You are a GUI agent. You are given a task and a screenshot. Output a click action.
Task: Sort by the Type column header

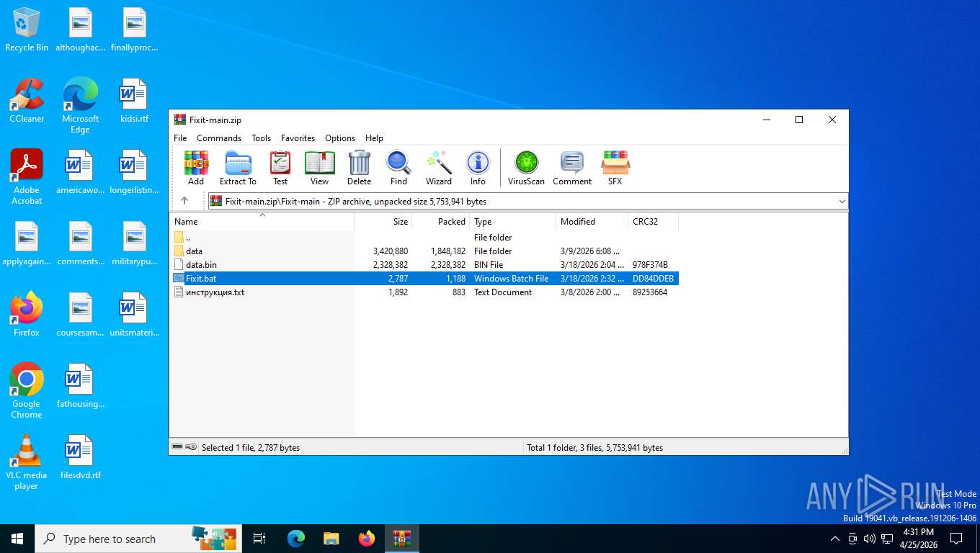click(512, 222)
